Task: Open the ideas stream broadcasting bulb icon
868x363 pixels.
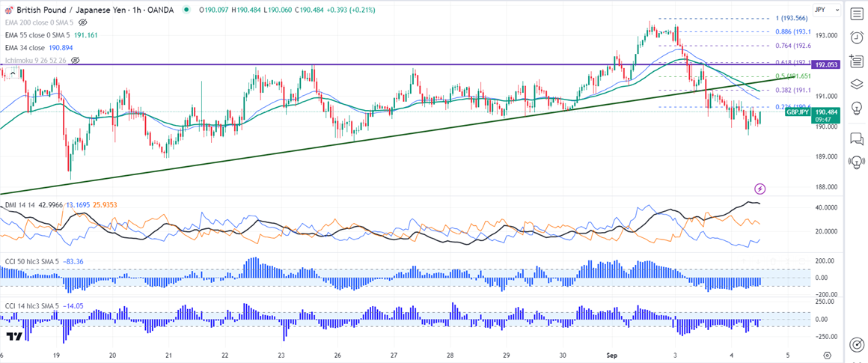Action: (856, 162)
